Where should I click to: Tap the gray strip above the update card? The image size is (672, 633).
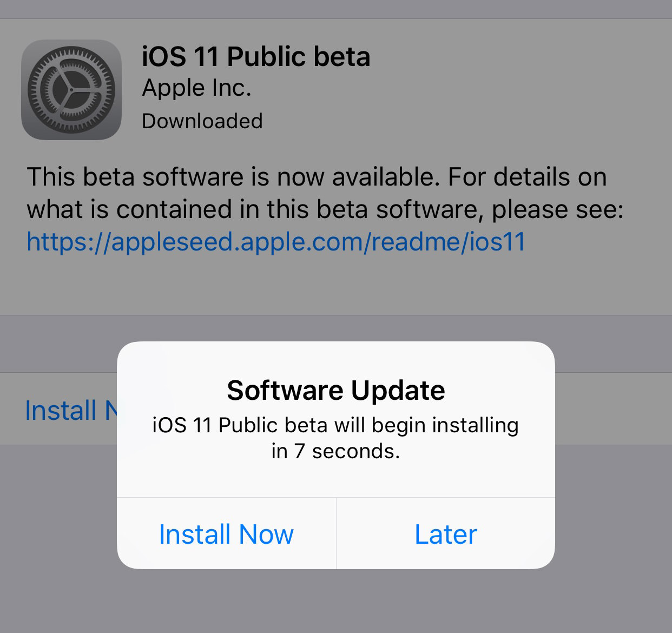pyautogui.click(x=336, y=9)
